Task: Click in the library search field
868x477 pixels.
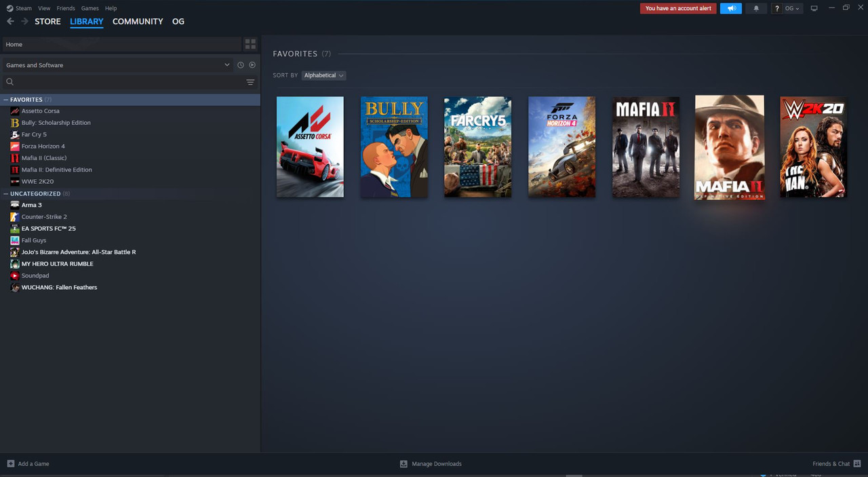Action: coord(129,82)
